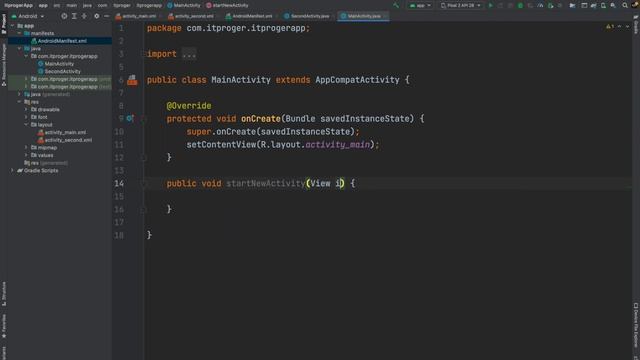Open Search Everywhere magnifier icon
The width and height of the screenshot is (640, 360).
(625, 5)
